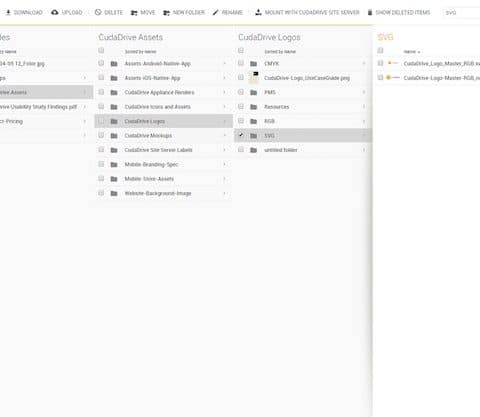Click folder icon of CudaDrive Appliance Renders
The image size is (480, 417).
point(114,92)
